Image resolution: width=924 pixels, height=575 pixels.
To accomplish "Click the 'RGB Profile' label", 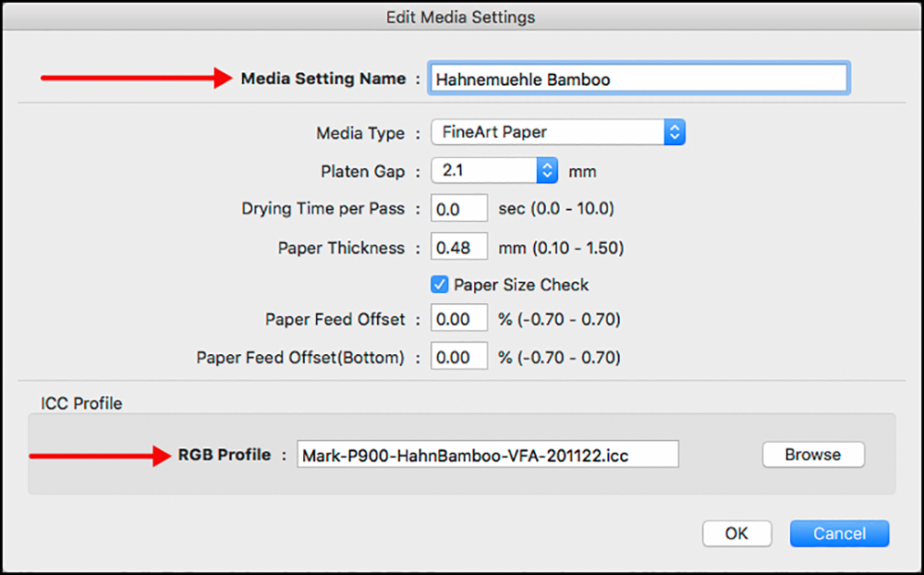I will click(225, 455).
